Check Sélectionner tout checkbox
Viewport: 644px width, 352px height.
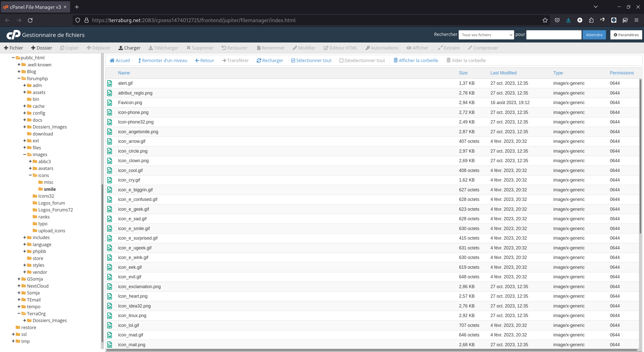click(293, 60)
